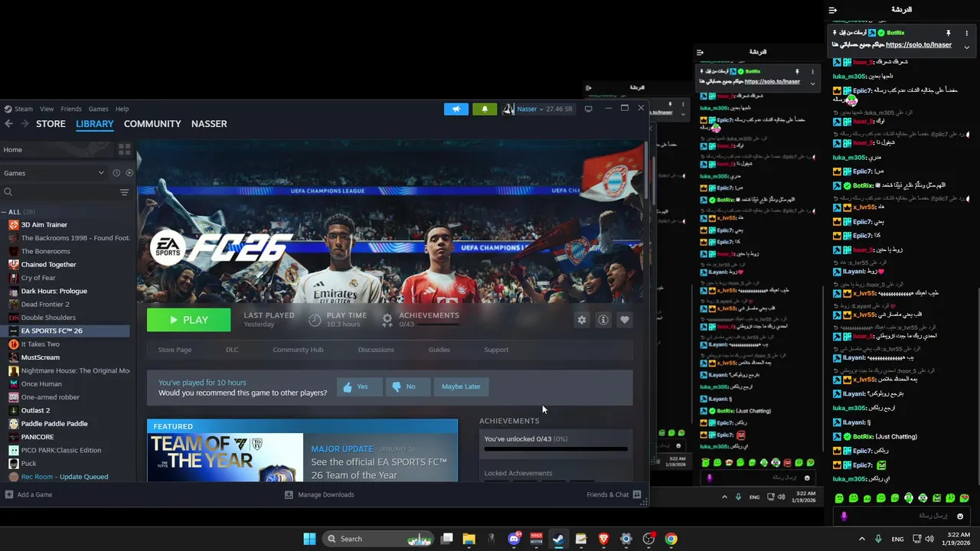Open the game settings gear for FC 26
Screen dimensions: 980x551
pos(582,320)
